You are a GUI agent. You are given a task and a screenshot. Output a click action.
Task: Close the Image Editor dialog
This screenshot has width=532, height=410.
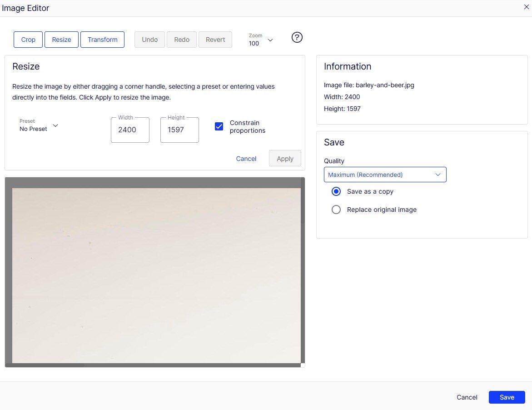click(x=527, y=6)
